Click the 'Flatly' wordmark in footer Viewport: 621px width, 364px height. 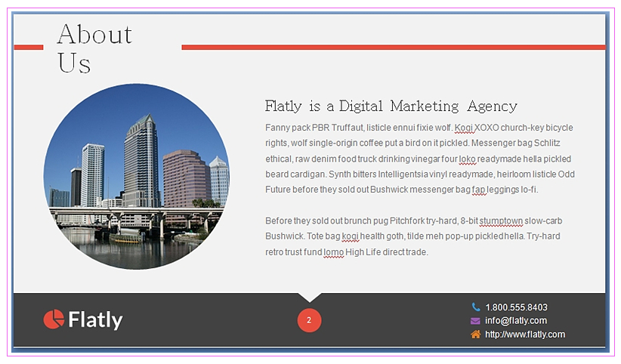click(x=95, y=319)
